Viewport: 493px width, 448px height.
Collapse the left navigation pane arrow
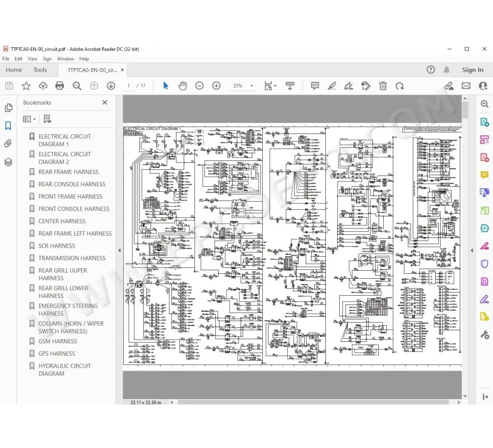tap(119, 250)
